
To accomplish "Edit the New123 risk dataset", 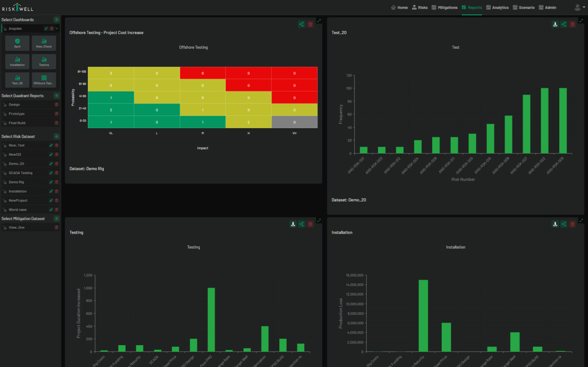I will [51, 155].
